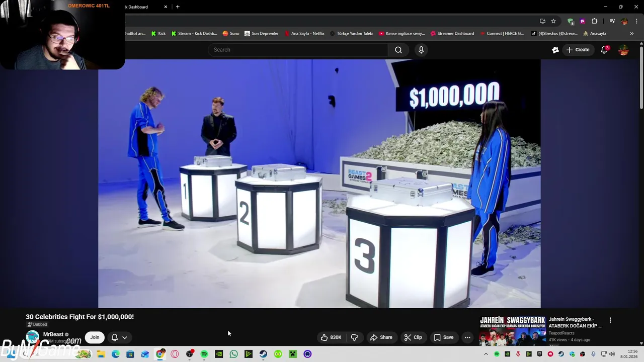Open the Anasayfa bookmark
644x362 pixels.
[595, 34]
